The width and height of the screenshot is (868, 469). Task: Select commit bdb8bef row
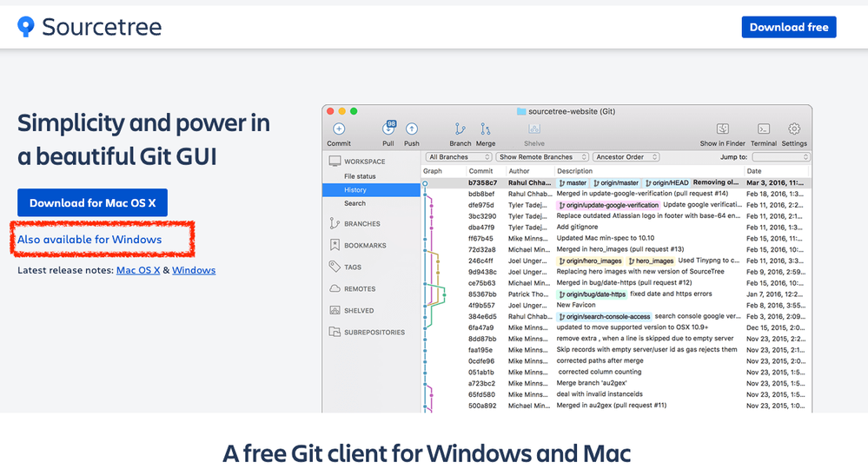(616, 195)
